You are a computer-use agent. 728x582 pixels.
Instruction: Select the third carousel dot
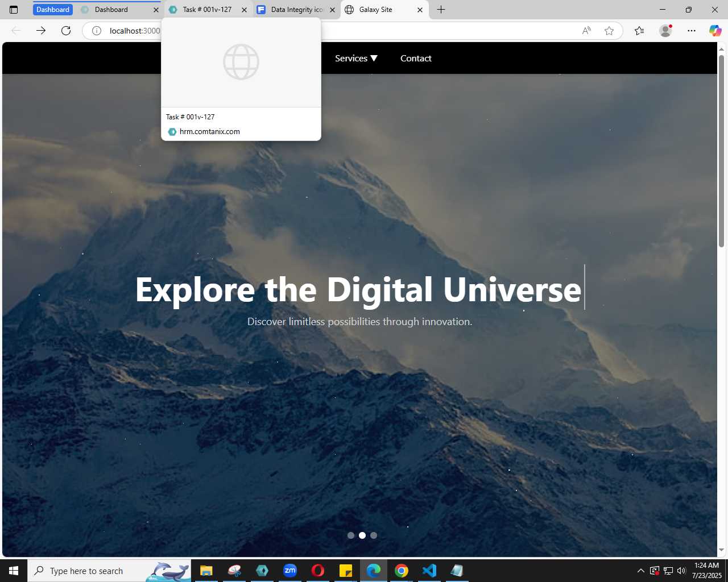[374, 535]
